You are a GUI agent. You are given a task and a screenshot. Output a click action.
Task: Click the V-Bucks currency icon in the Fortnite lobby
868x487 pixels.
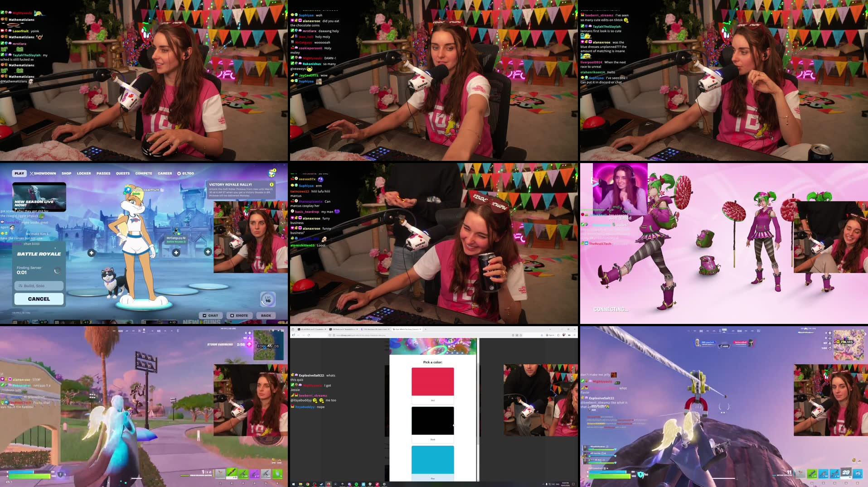[179, 174]
